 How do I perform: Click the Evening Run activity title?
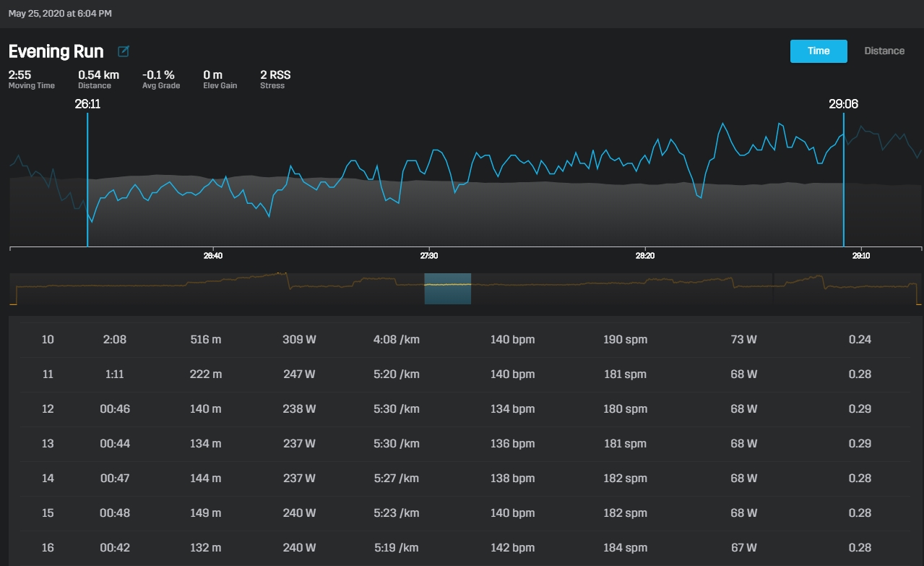(x=56, y=51)
